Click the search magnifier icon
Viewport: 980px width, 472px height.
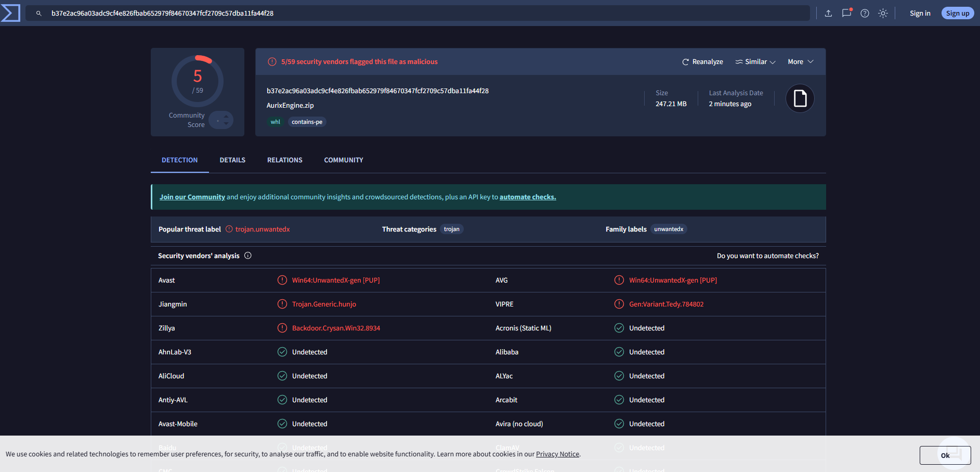(x=38, y=13)
